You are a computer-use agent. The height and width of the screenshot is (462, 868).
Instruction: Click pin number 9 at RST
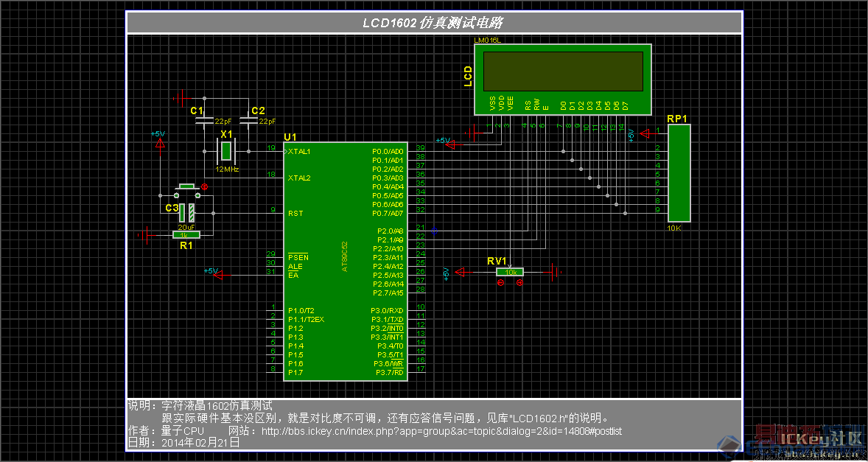pos(273,210)
